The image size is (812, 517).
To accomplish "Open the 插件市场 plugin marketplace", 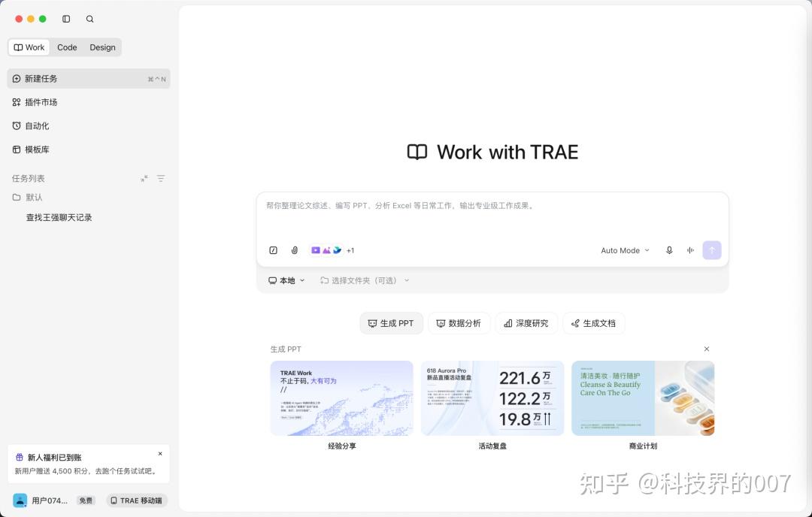I will [x=89, y=102].
